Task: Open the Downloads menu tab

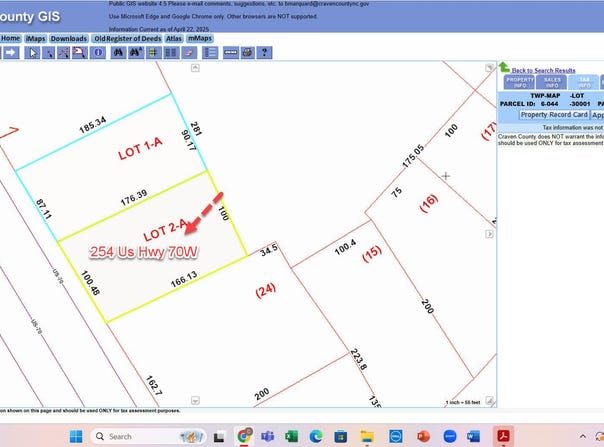Action: point(69,38)
